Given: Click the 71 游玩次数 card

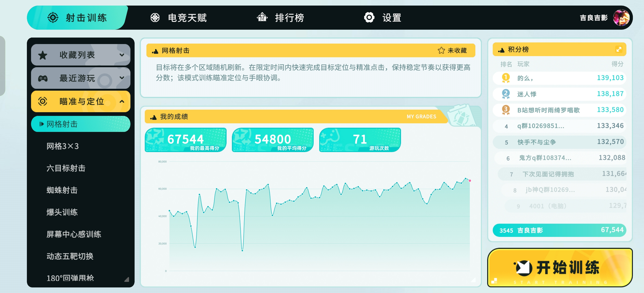Looking at the screenshot, I should pyautogui.click(x=360, y=140).
